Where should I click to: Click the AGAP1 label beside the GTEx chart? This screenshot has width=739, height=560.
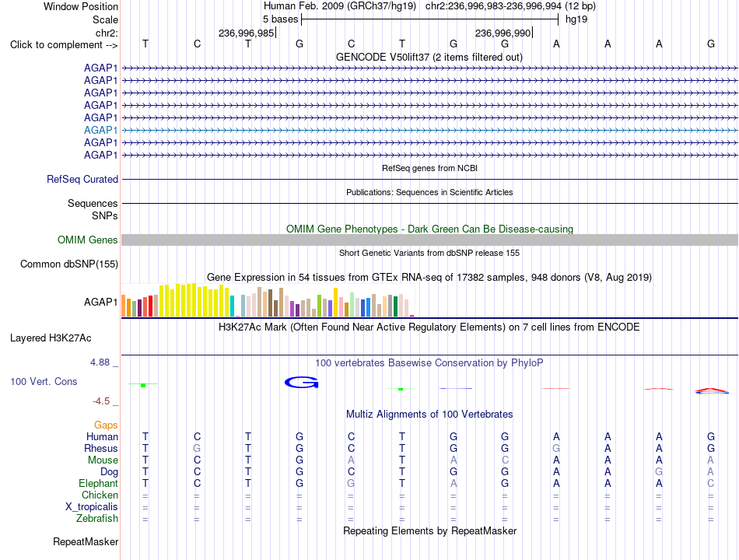click(100, 302)
